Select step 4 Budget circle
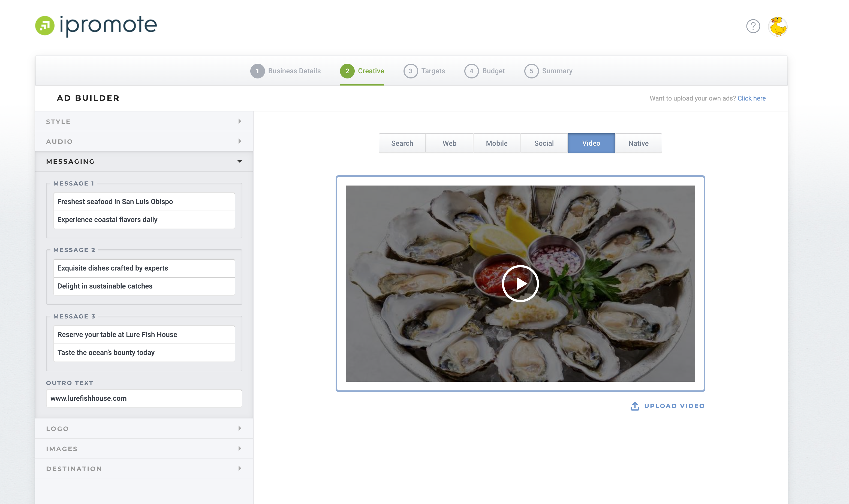The height and width of the screenshot is (504, 849). (x=471, y=71)
